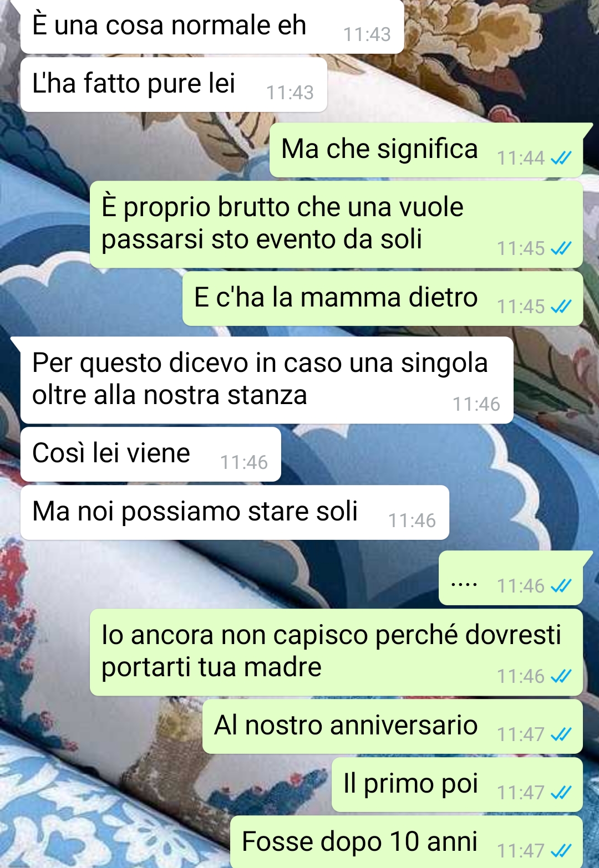
Task: Tap the "E c'ha la mamma dietro" bubble
Action: click(383, 299)
